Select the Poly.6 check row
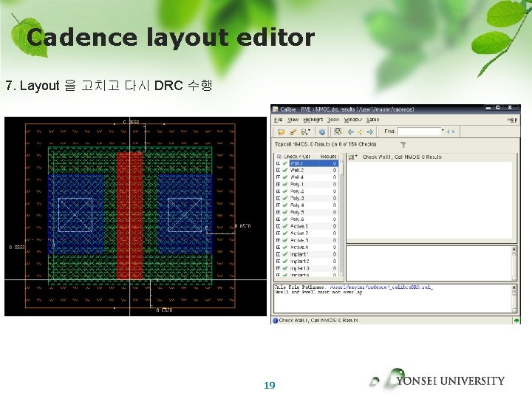Screen dimensions: 532x399 pos(307,219)
